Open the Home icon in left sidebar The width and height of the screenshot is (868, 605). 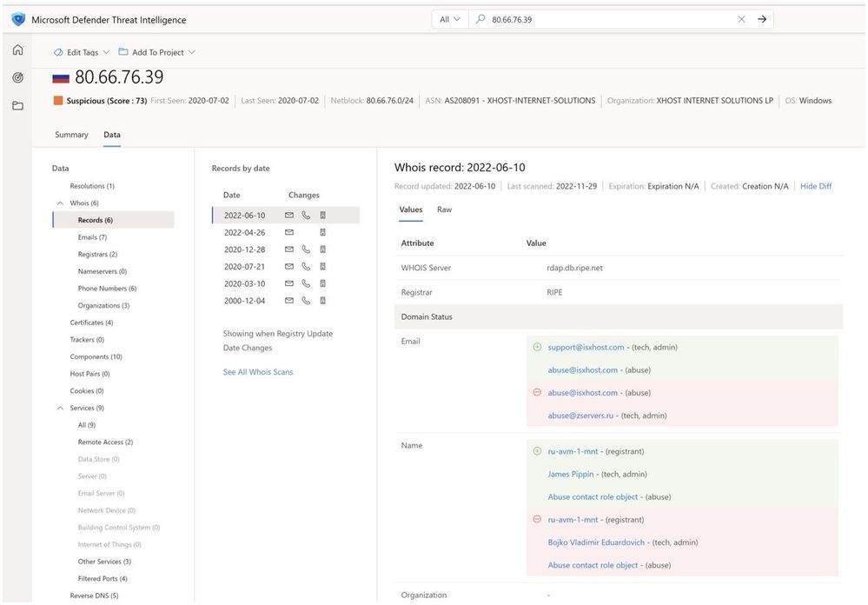[17, 50]
